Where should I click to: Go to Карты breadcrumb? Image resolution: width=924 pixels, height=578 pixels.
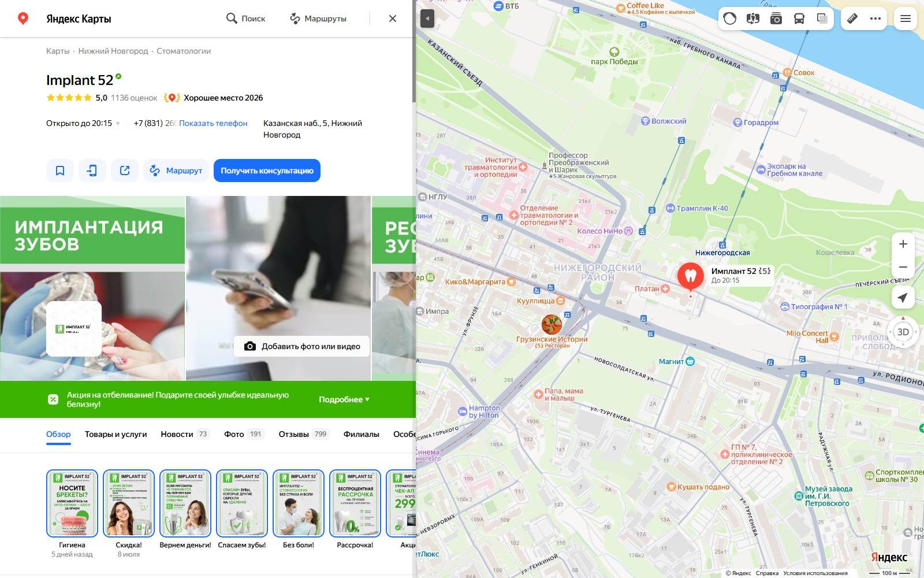pos(58,51)
